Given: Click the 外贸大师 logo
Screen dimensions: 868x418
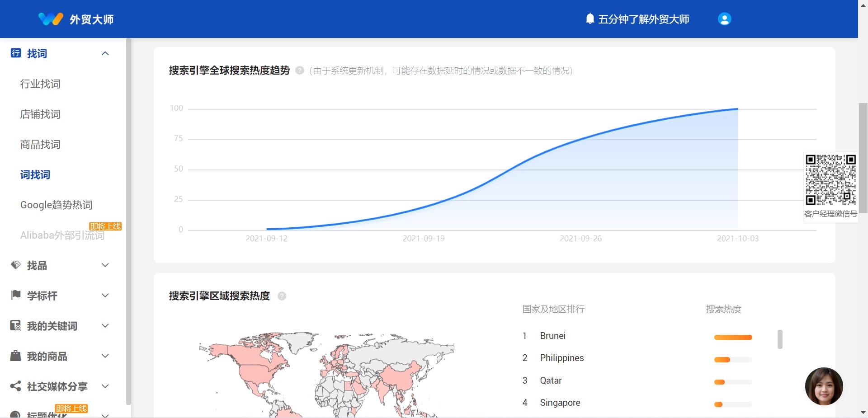Looking at the screenshot, I should [76, 19].
